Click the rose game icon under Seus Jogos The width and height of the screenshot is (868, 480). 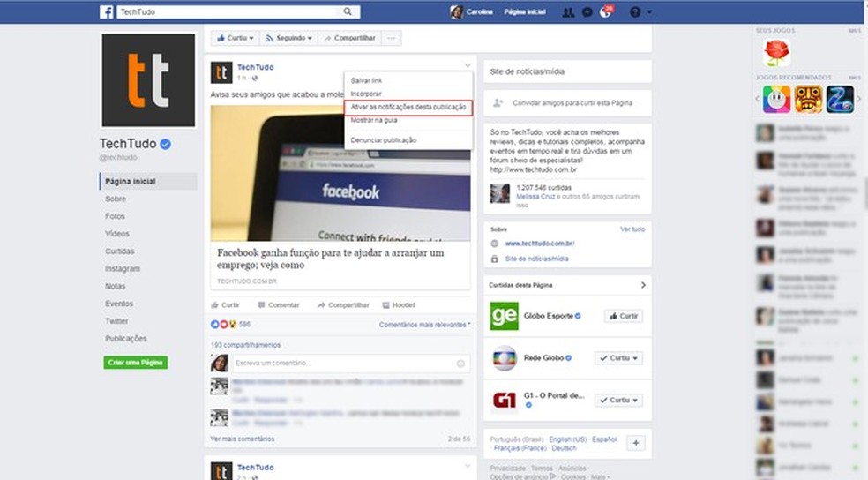776,53
